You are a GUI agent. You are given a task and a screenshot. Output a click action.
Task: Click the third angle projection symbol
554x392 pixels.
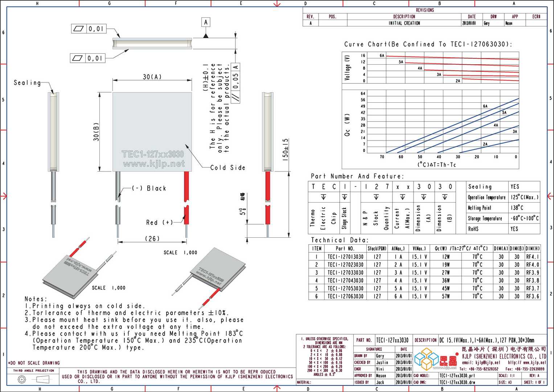[34, 379]
